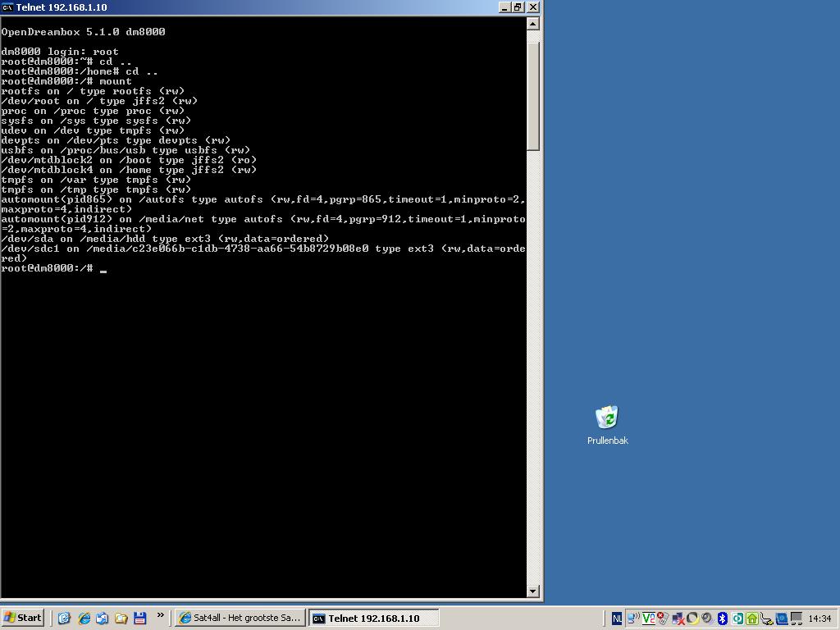Click the 'OpenDreambox 5.1.0 dm8000' banner line
Image resolution: width=840 pixels, height=630 pixels.
click(x=83, y=32)
